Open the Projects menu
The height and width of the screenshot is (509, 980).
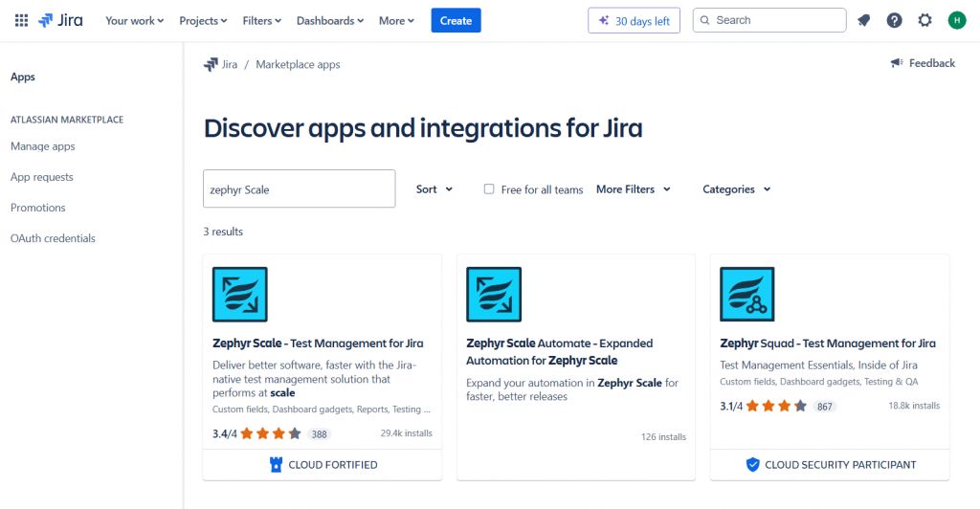(x=203, y=21)
